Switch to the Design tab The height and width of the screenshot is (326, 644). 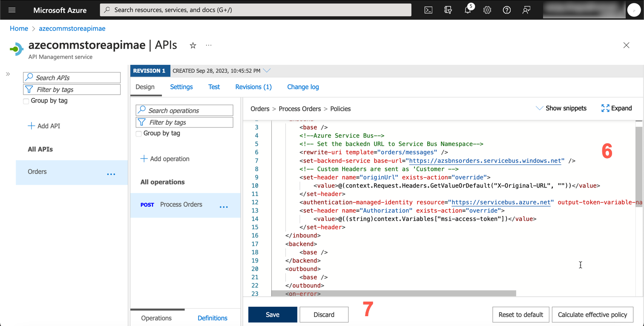click(145, 87)
